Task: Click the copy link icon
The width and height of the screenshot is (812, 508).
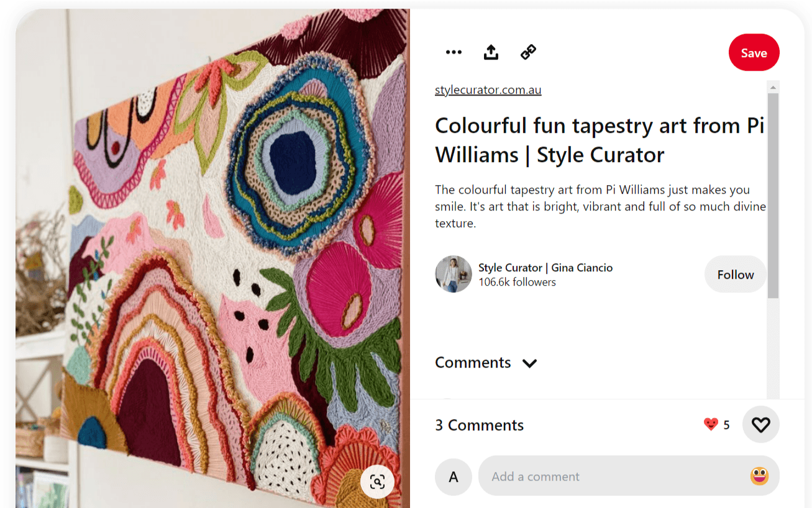Action: tap(528, 52)
